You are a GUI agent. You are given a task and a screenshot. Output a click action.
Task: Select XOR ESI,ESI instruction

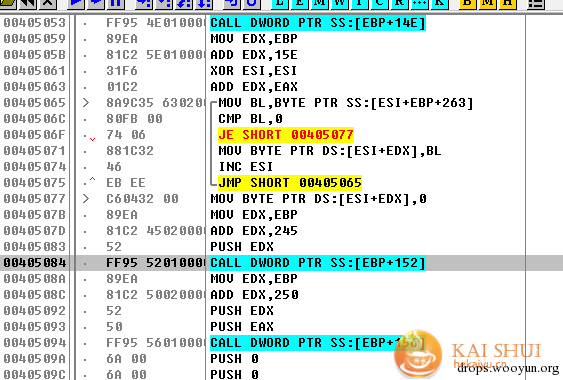tap(254, 71)
